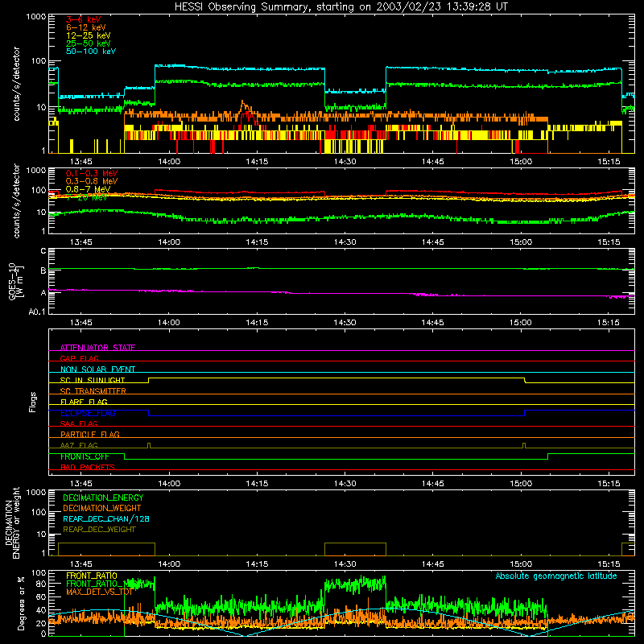Click the FLARE_FLAG label

pos(84,402)
